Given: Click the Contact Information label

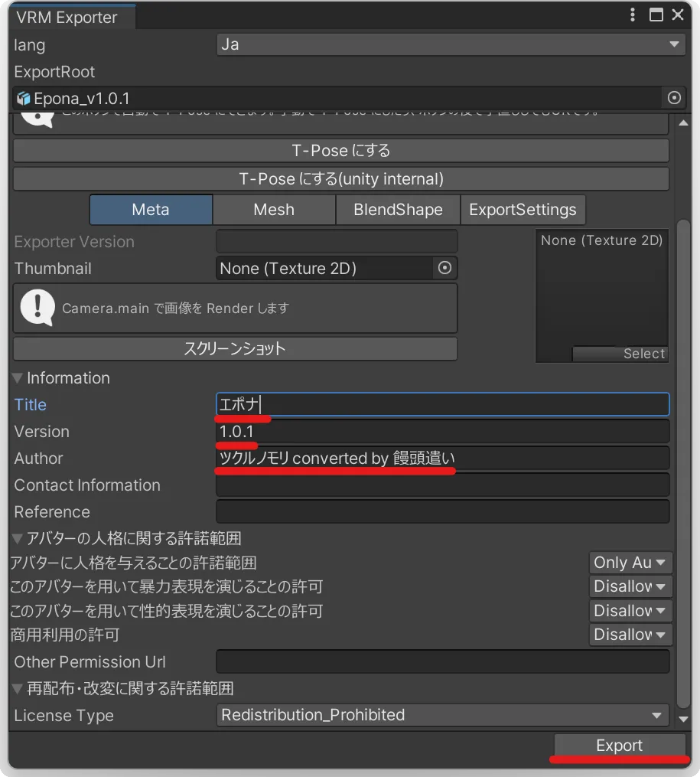Looking at the screenshot, I should point(87,485).
